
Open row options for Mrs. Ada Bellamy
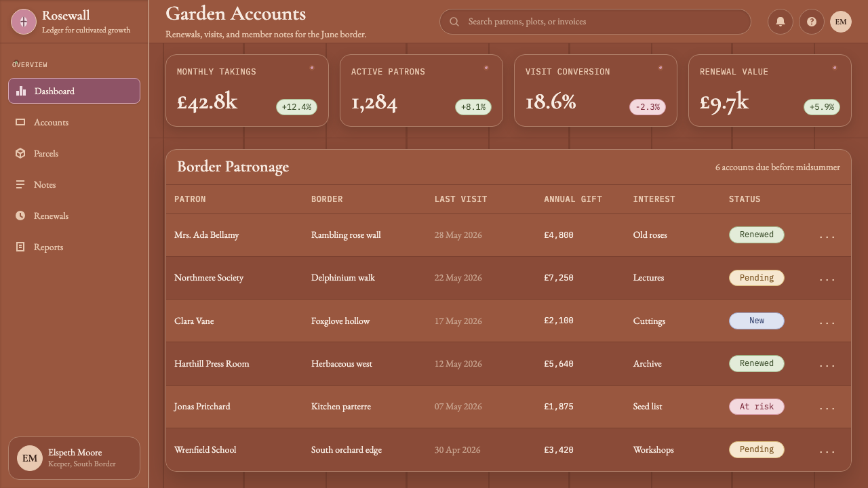coord(827,236)
